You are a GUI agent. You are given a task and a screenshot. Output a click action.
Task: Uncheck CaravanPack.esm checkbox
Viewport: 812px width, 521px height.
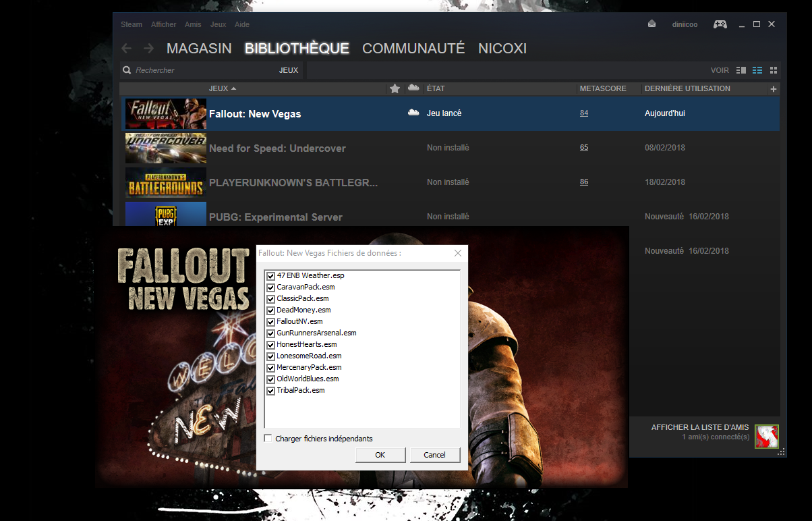[271, 287]
